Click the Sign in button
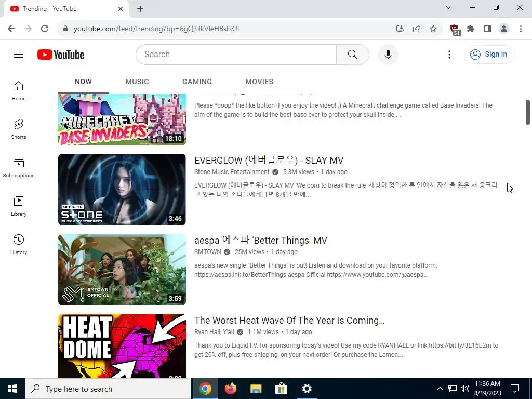 [x=489, y=54]
